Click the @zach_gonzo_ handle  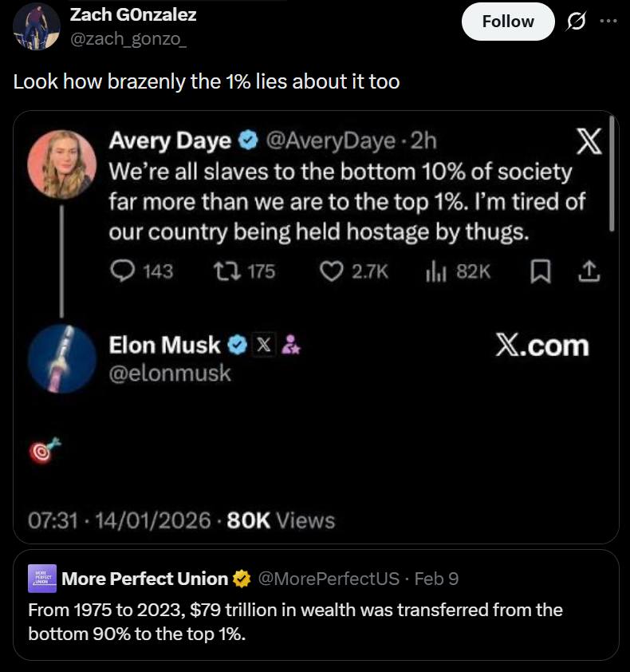click(x=128, y=39)
